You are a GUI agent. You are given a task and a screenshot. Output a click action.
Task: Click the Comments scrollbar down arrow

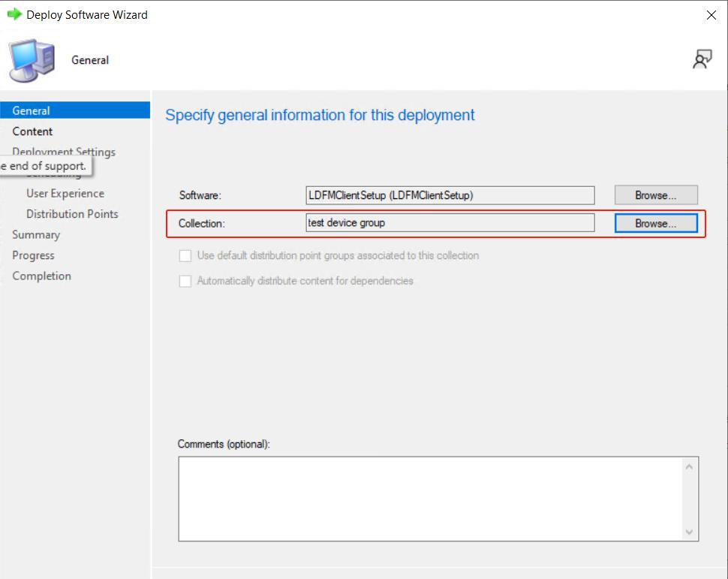(x=690, y=532)
